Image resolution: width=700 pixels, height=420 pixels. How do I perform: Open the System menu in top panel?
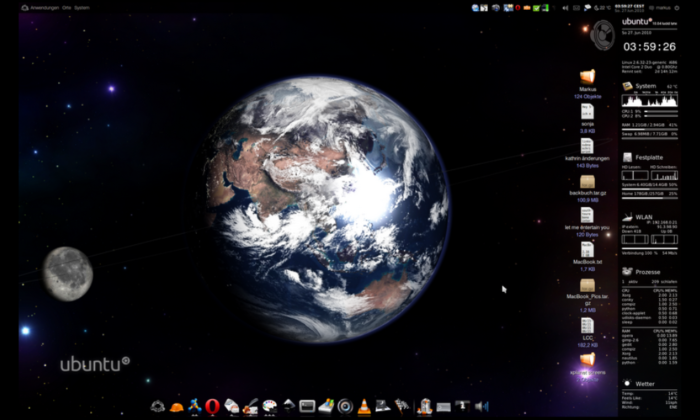(x=82, y=8)
